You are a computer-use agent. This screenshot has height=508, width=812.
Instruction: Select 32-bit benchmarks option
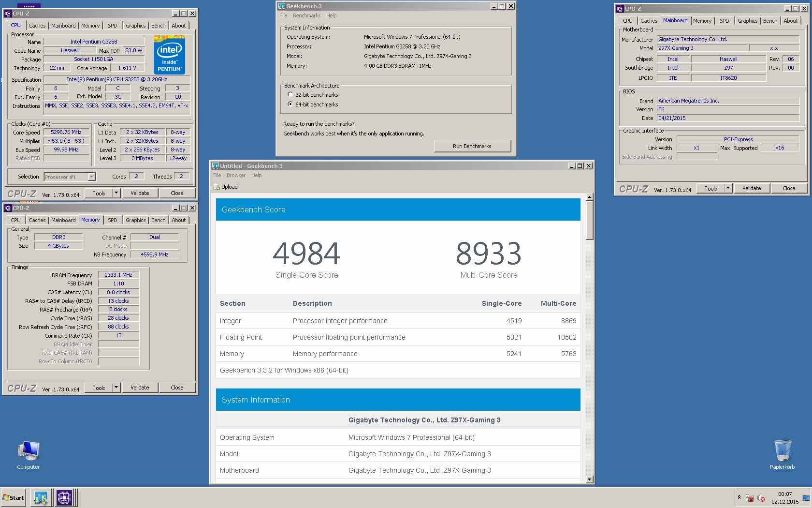point(290,95)
